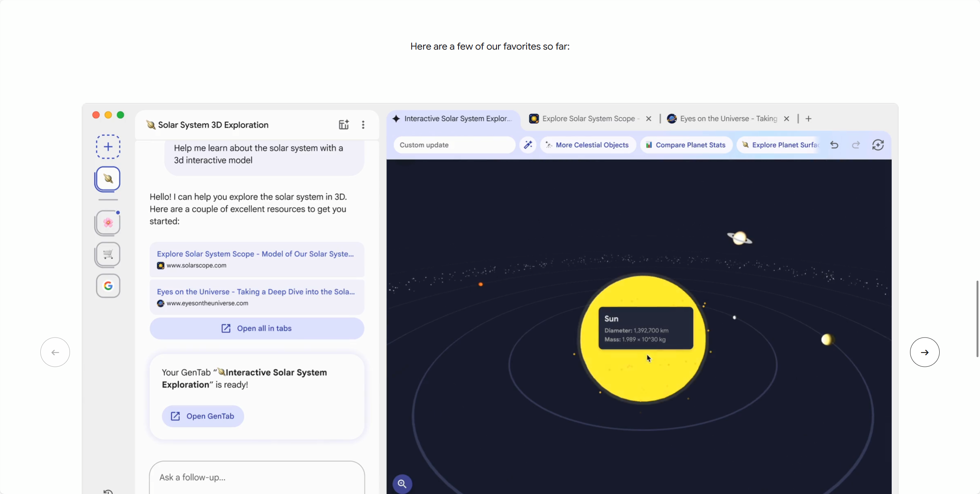This screenshot has height=494, width=980.
Task: Open a new tab with plus button
Action: pos(809,119)
